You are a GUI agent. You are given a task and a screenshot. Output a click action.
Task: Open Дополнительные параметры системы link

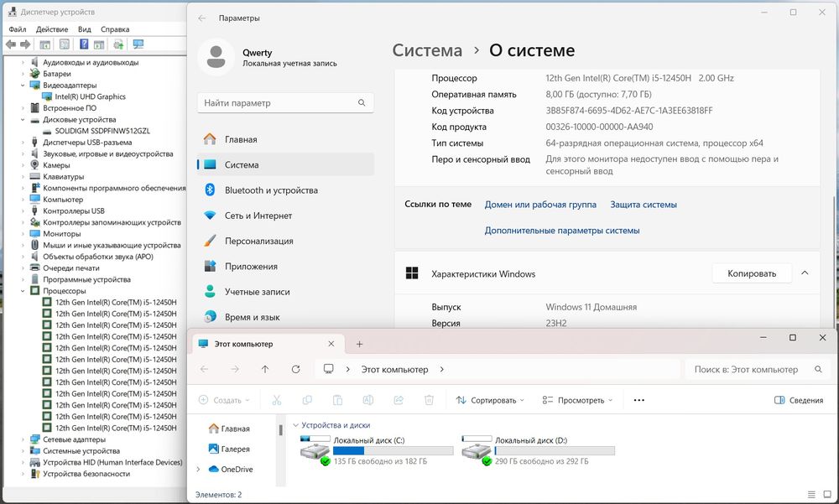[x=562, y=231]
